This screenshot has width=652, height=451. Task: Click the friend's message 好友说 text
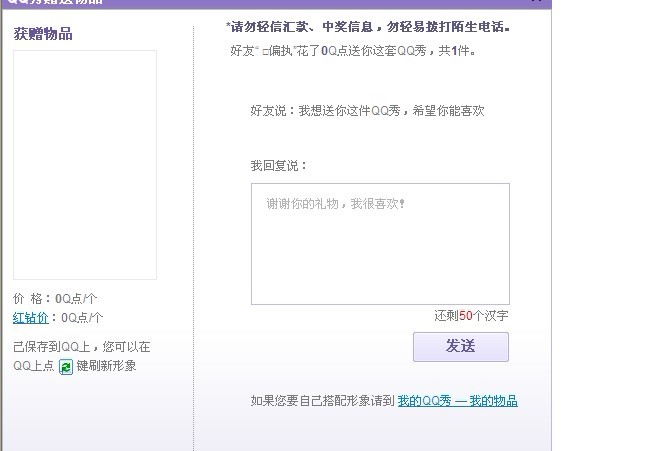tap(367, 111)
